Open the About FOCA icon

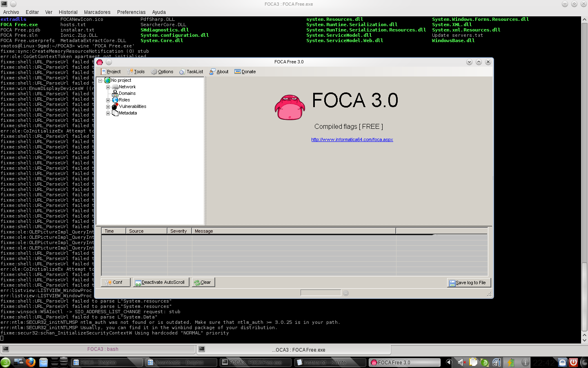point(212,72)
